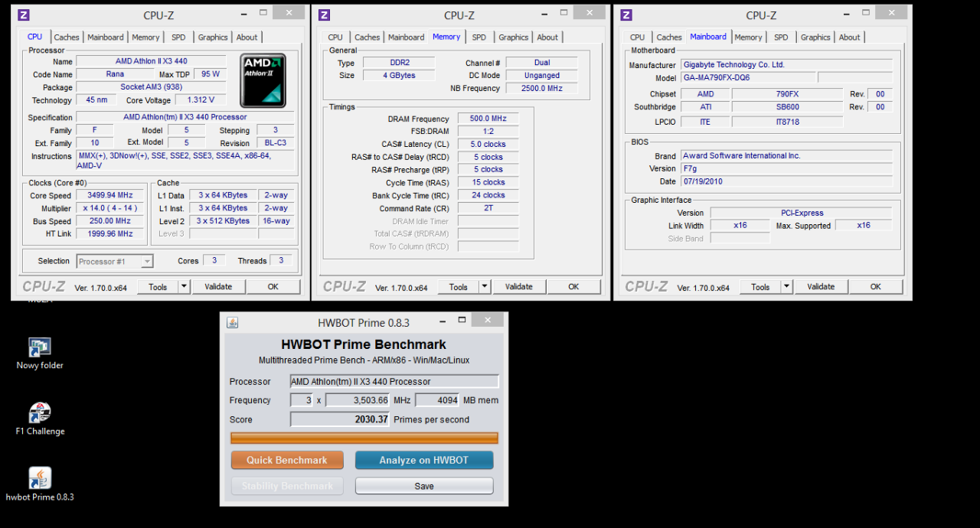The height and width of the screenshot is (528, 980).
Task: Open the Tools dropdown arrow in the Memory window
Action: point(485,287)
